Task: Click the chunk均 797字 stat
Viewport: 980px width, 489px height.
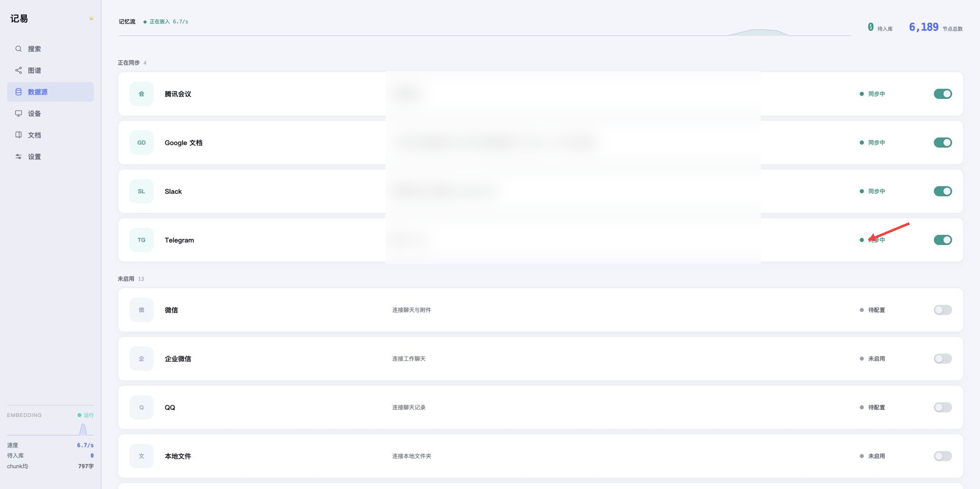Action: 50,466
